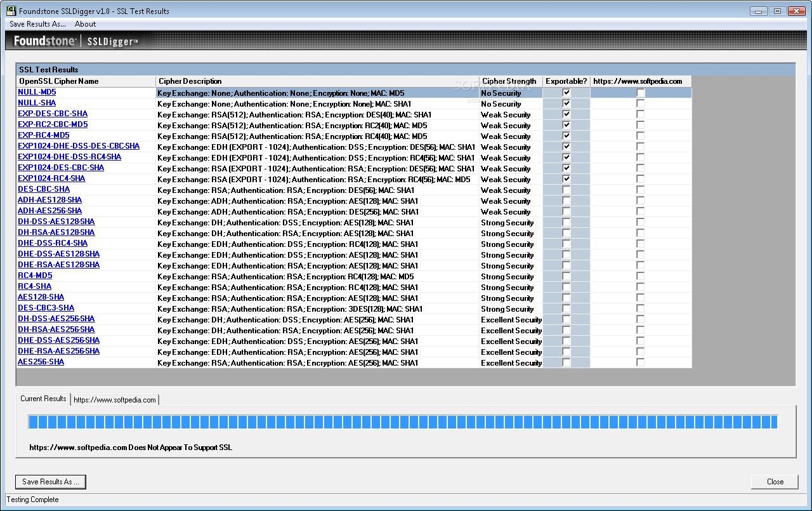This screenshot has height=511, width=812.
Task: Toggle Exportable checkbox for NULL-MD5 row
Action: (566, 93)
